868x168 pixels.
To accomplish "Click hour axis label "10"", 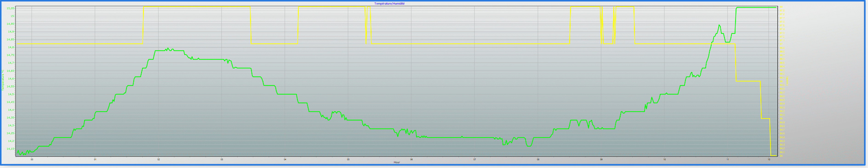I will click(665, 160).
